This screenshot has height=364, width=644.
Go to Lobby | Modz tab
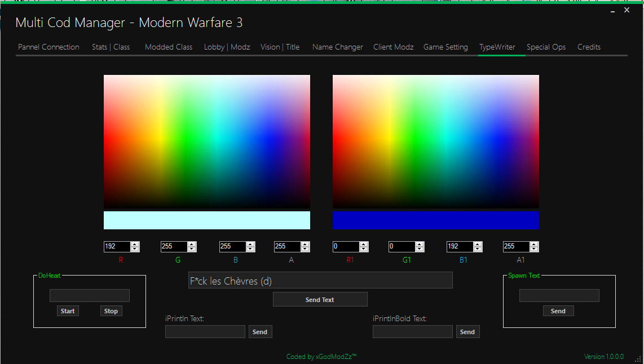pos(227,47)
